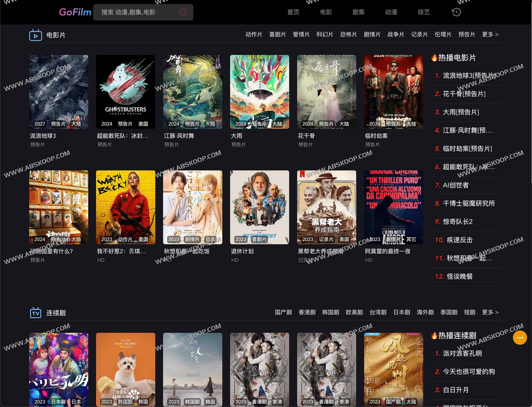The image size is (532, 407).
Task: Open ranked item 7, AI创世者
Action: 455,185
